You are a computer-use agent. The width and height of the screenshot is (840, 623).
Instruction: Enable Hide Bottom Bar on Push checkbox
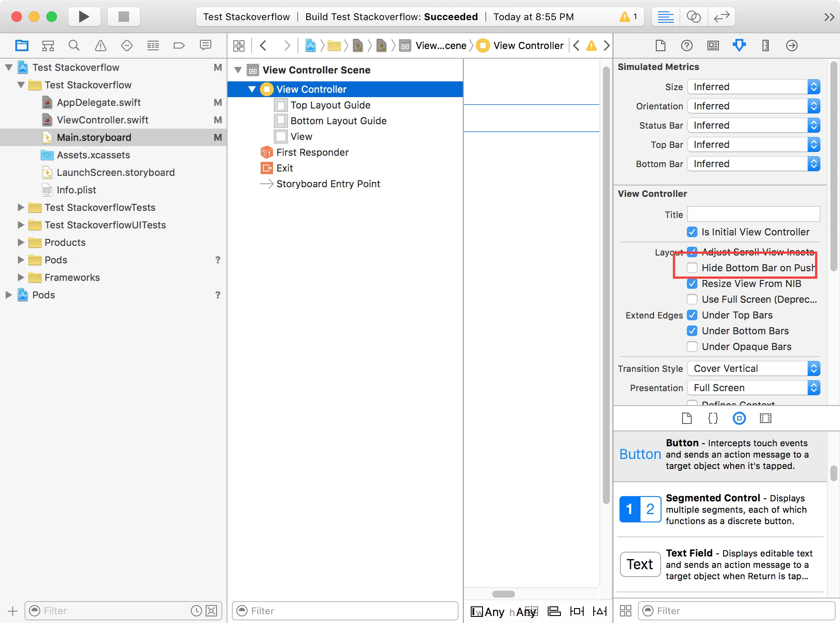coord(692,268)
